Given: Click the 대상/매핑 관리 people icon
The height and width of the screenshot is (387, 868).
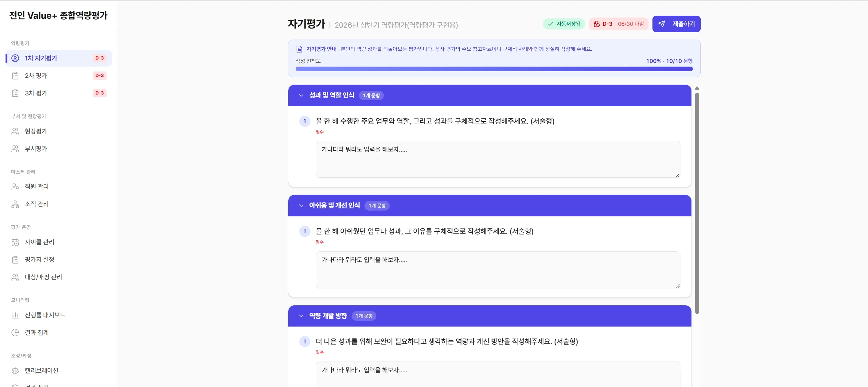Looking at the screenshot, I should coord(15,277).
